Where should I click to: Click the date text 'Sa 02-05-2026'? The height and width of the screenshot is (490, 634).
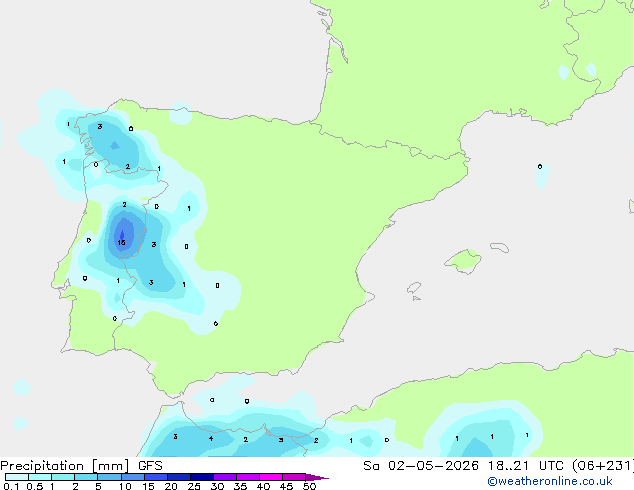[x=421, y=466]
